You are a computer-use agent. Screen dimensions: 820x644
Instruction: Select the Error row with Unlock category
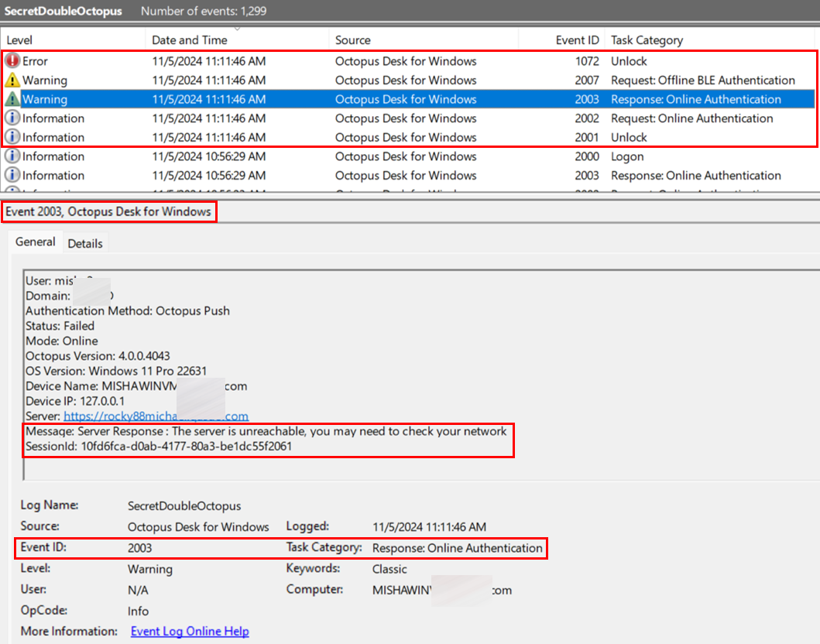pyautogui.click(x=408, y=61)
